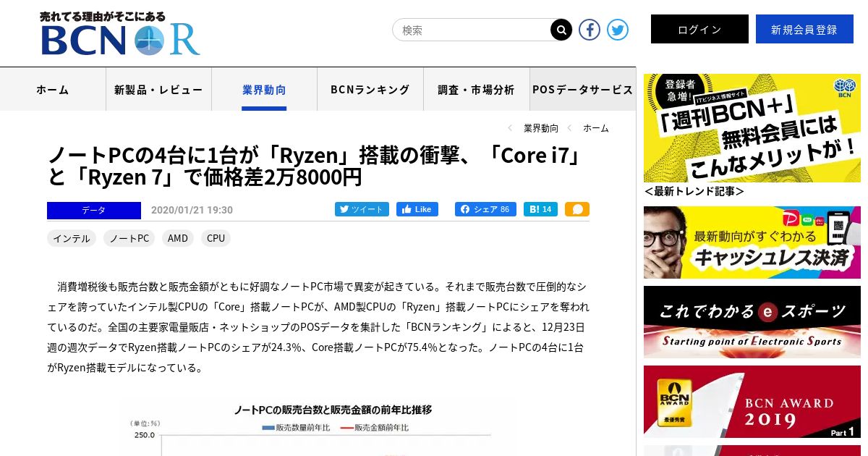Open the 業界動向 navigation tab
Screen dimensions: 868x456
pos(264,89)
